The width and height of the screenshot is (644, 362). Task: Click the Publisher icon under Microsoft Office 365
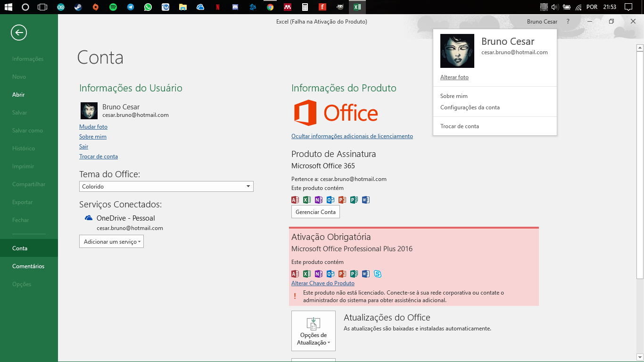click(x=354, y=200)
